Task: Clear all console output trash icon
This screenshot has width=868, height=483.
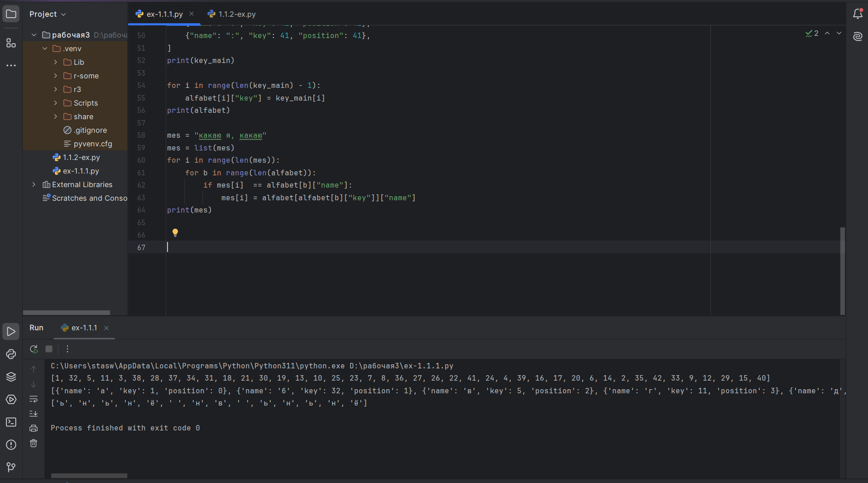Action: point(34,443)
